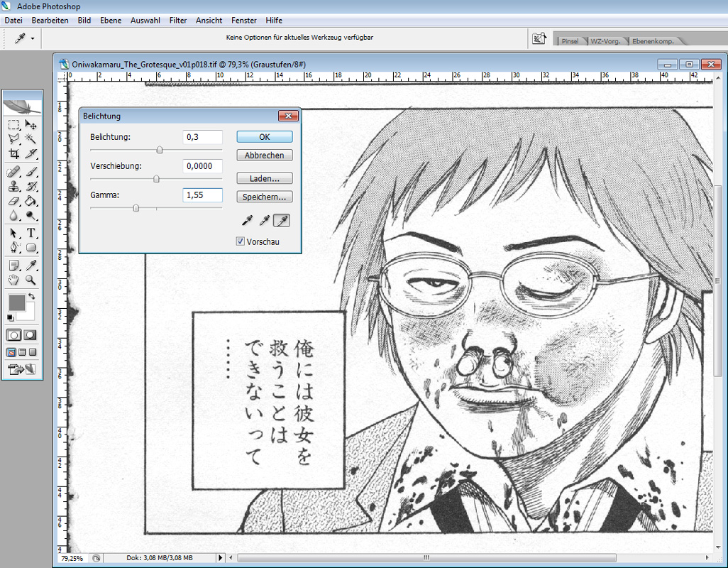728x568 pixels.
Task: Select the Eyedropper tool in toolbox
Action: 31,266
